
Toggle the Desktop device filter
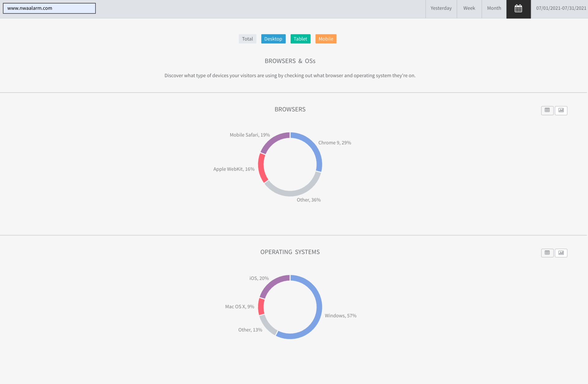(x=273, y=39)
